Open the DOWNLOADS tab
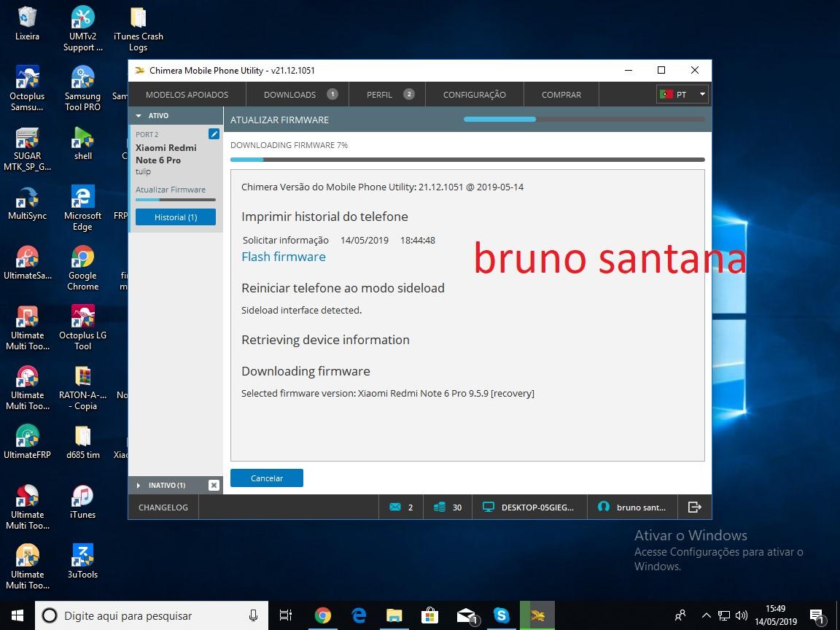 [x=297, y=94]
